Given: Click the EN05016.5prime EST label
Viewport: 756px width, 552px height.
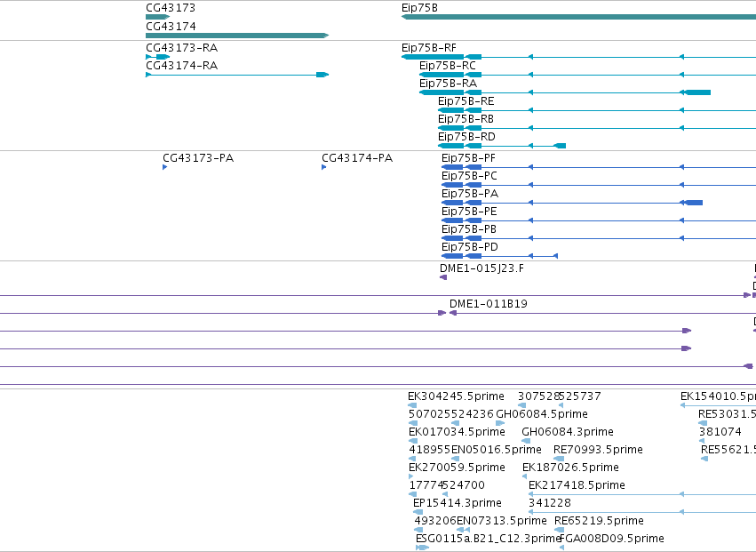Looking at the screenshot, I should click(x=496, y=450).
